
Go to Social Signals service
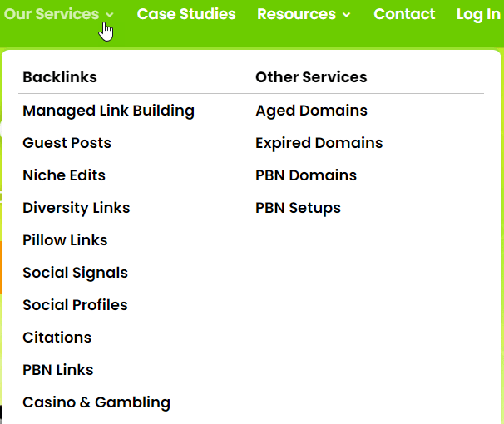point(75,273)
